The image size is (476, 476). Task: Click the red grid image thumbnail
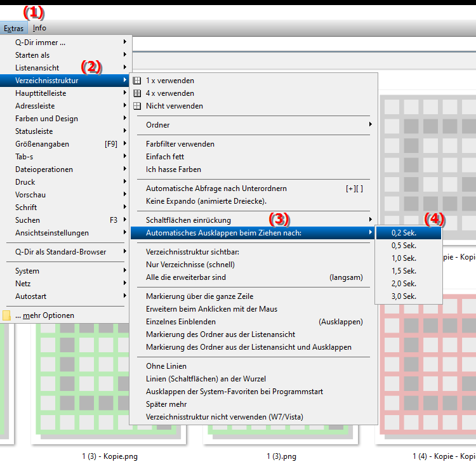tap(425, 368)
